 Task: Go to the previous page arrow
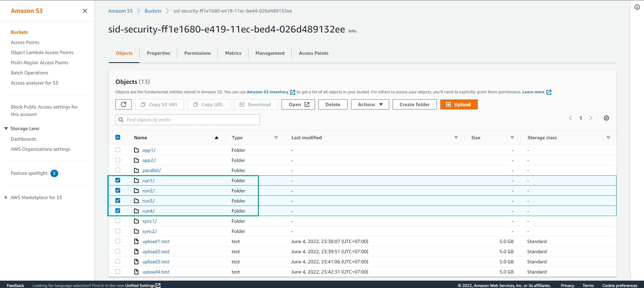[x=571, y=118]
